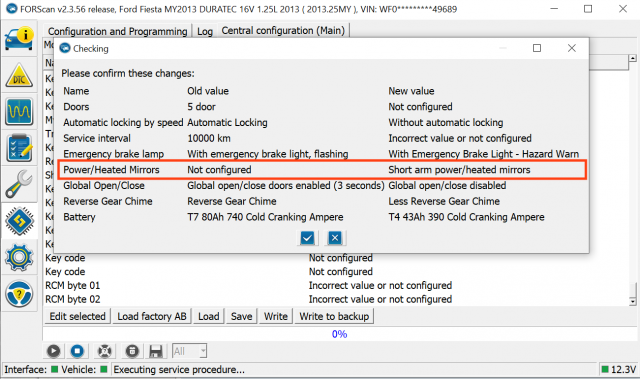The height and width of the screenshot is (379, 640).
Task: Open the gear settings section
Action: click(19, 257)
